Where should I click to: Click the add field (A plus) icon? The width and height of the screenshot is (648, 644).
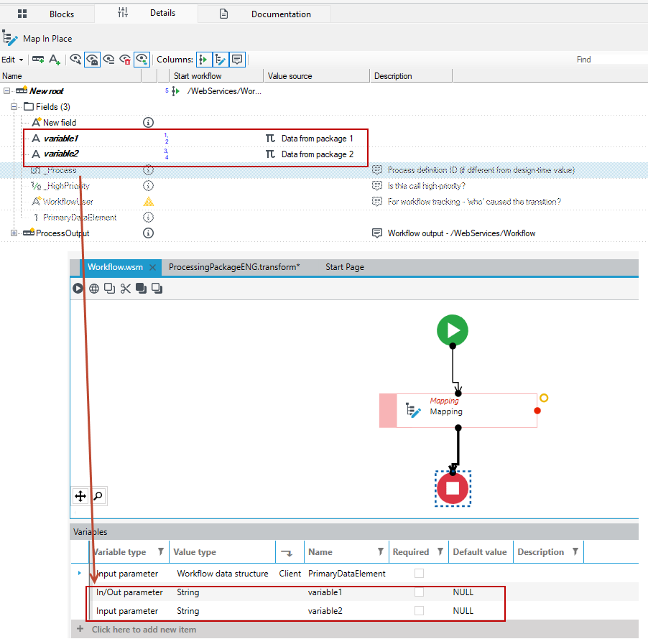(x=55, y=60)
